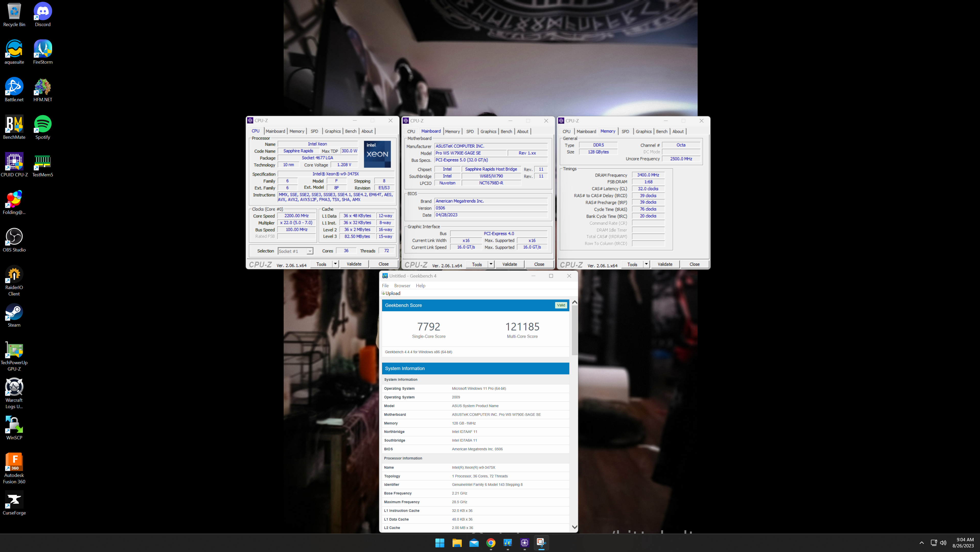The width and height of the screenshot is (980, 552).
Task: Open the HFM.NET desktop icon
Action: tap(43, 90)
